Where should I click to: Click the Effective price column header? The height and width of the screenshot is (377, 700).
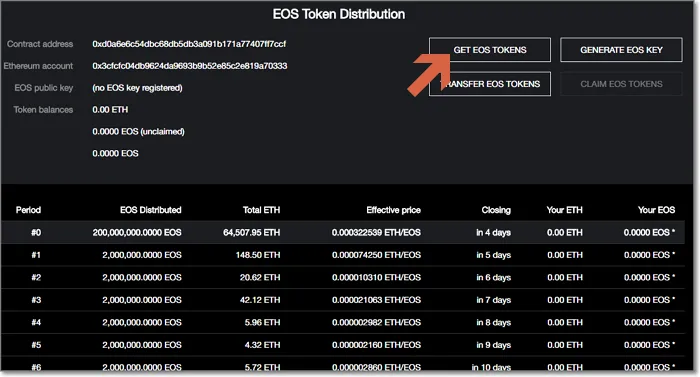(393, 210)
